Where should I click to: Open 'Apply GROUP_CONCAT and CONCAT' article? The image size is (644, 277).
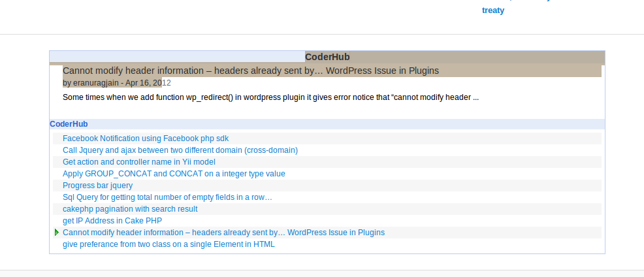174,174
